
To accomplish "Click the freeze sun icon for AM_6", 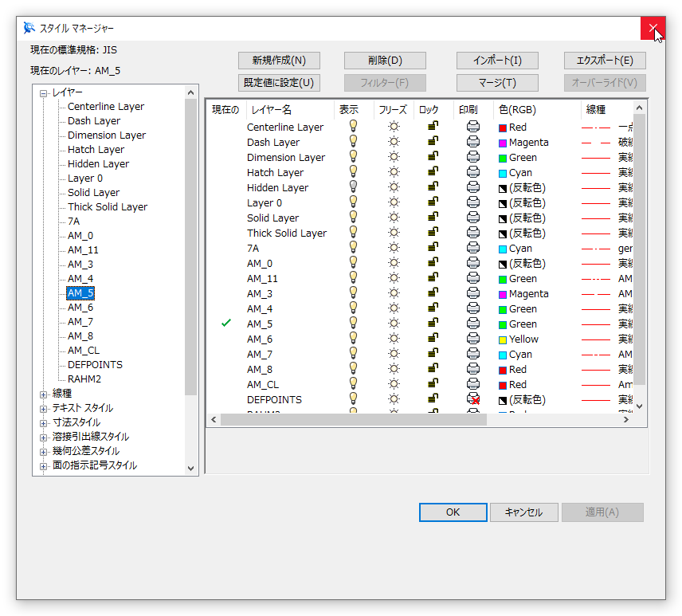I will (x=393, y=339).
